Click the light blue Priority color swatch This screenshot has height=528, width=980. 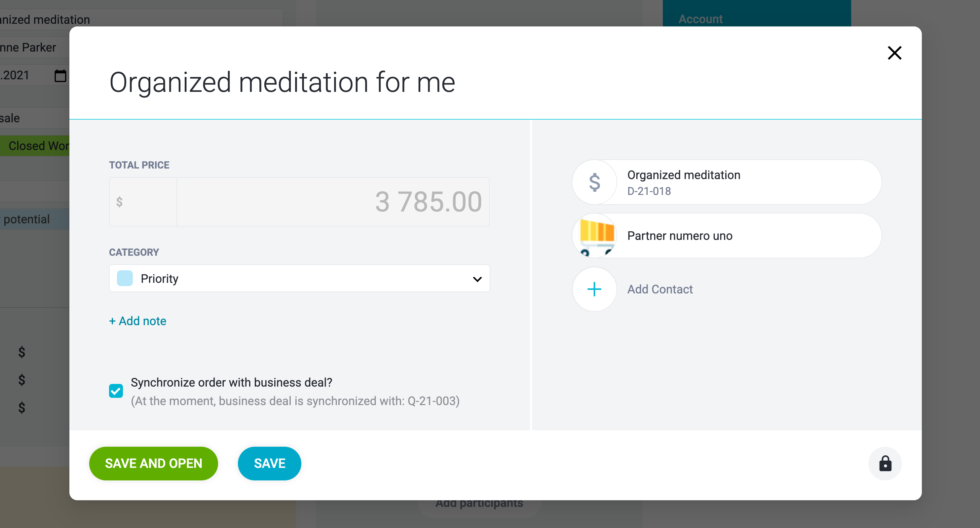coord(125,279)
